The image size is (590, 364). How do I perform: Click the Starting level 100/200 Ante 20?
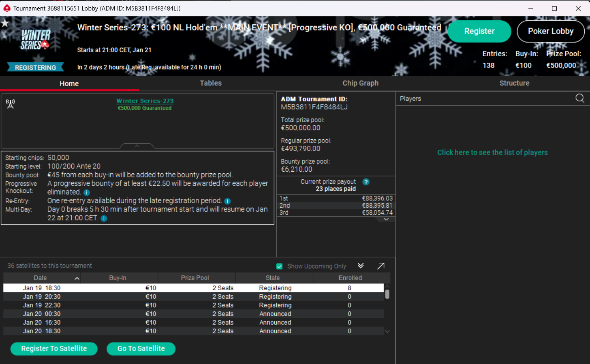(x=74, y=166)
